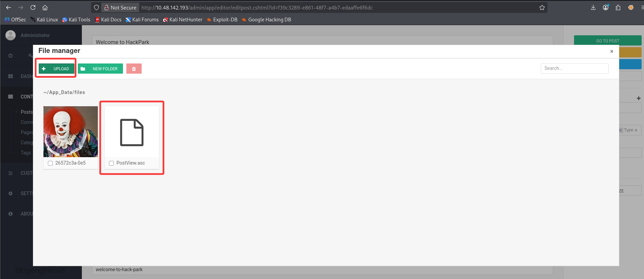Navigate back with the browser arrow
Viewport: 644px width, 279px height.
click(x=8, y=7)
